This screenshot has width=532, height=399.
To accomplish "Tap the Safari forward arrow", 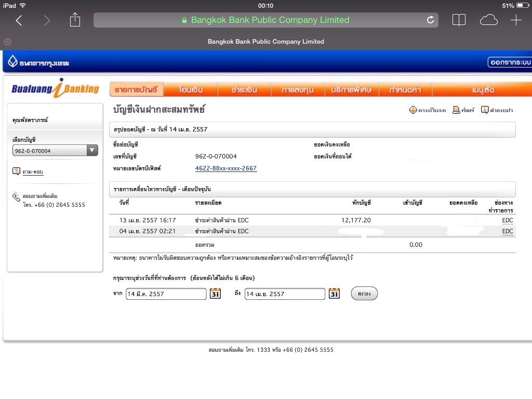I will click(47, 20).
